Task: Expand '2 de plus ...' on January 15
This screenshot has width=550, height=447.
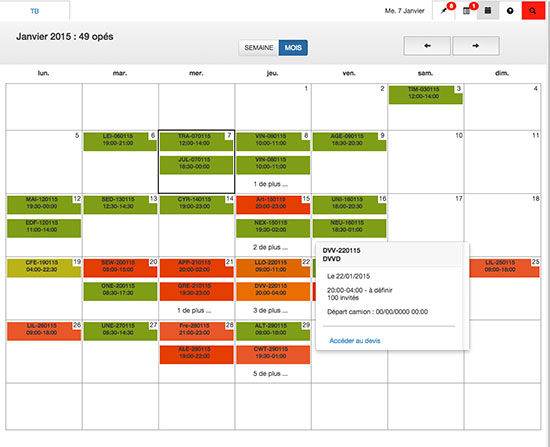Action: (270, 247)
